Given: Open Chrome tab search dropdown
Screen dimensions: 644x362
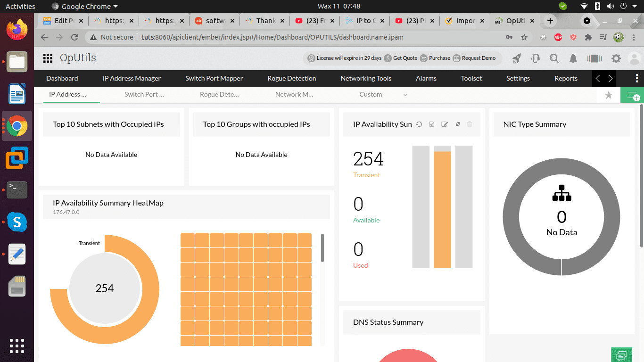Looking at the screenshot, I should (587, 21).
